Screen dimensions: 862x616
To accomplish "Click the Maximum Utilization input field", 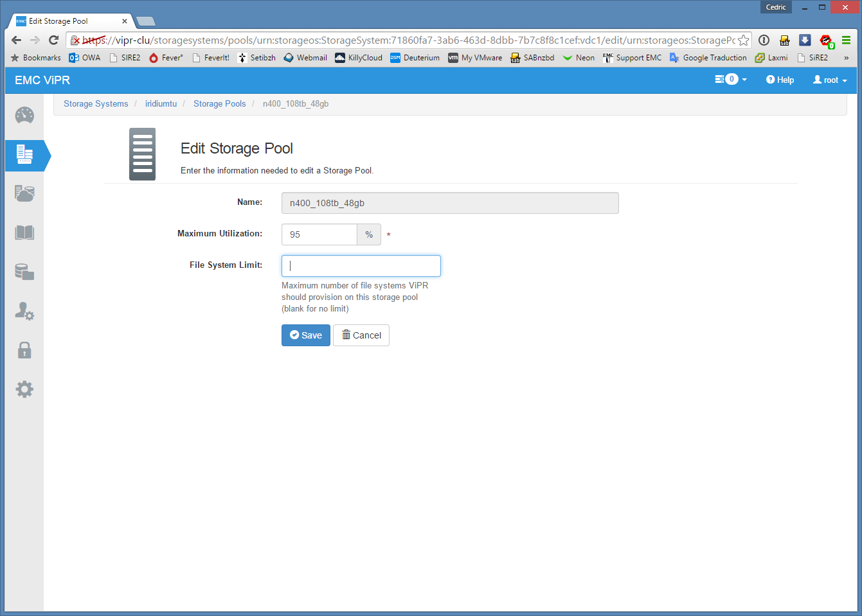I will [319, 234].
